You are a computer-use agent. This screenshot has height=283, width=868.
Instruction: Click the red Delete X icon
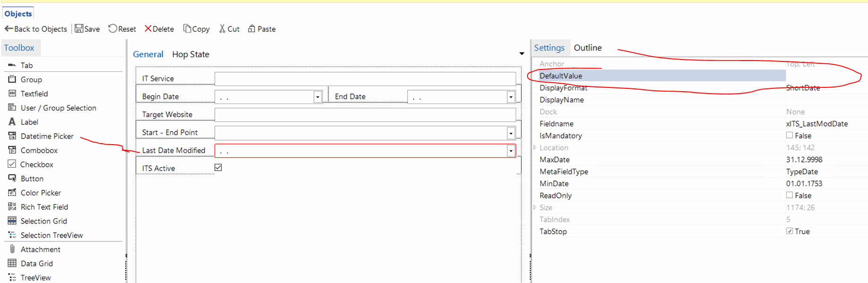click(x=148, y=29)
